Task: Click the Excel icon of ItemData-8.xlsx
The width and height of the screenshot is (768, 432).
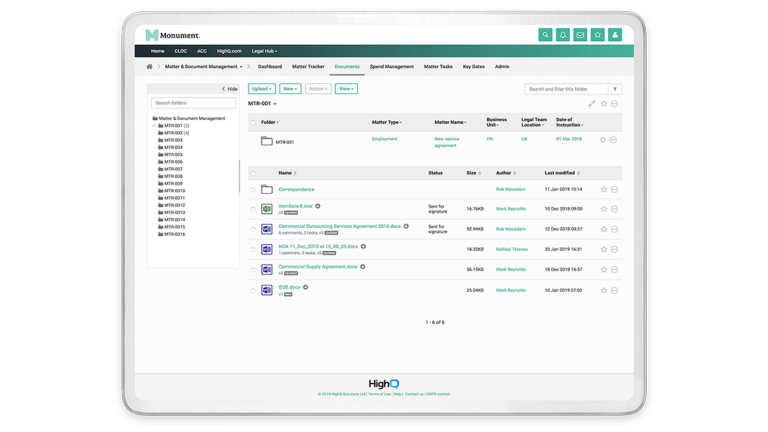Action: (x=266, y=209)
